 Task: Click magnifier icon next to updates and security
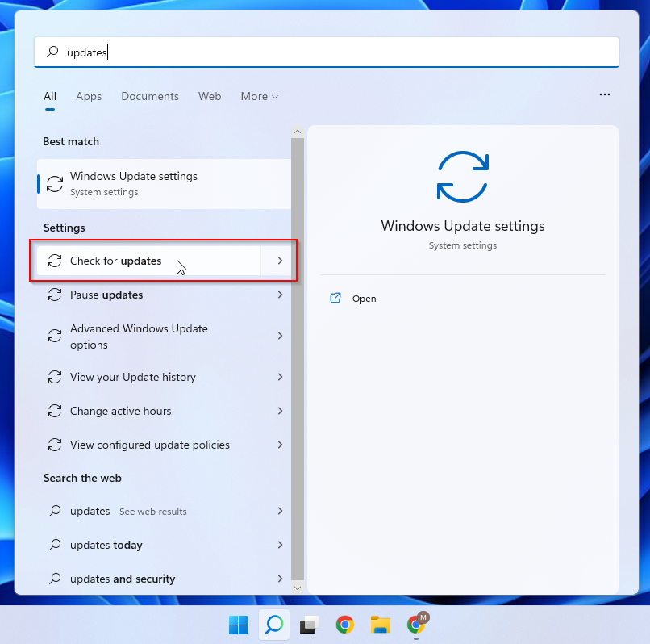click(55, 579)
